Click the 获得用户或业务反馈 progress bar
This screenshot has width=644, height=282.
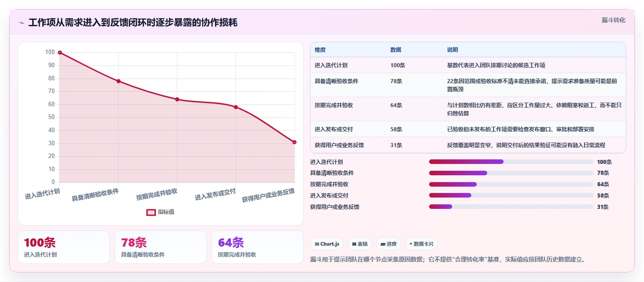click(x=511, y=207)
